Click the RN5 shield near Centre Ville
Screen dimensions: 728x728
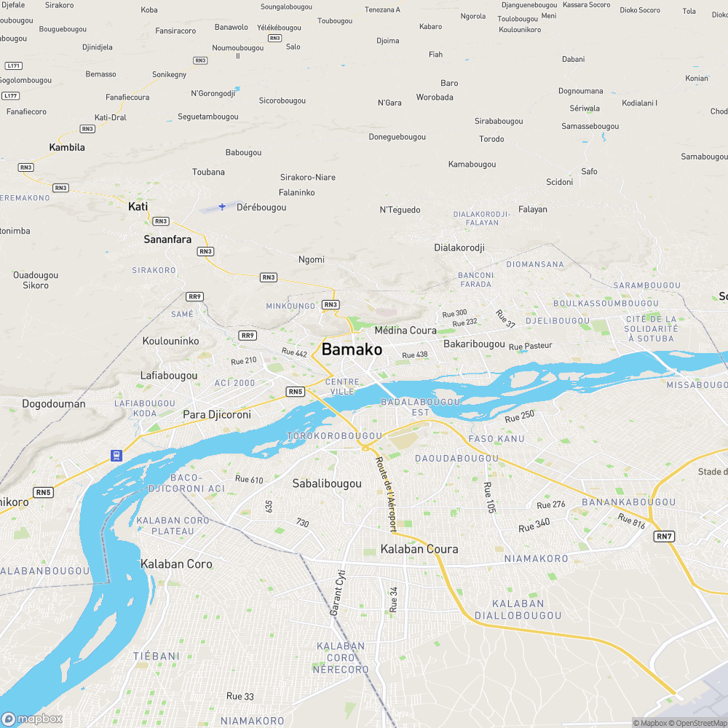coord(296,392)
